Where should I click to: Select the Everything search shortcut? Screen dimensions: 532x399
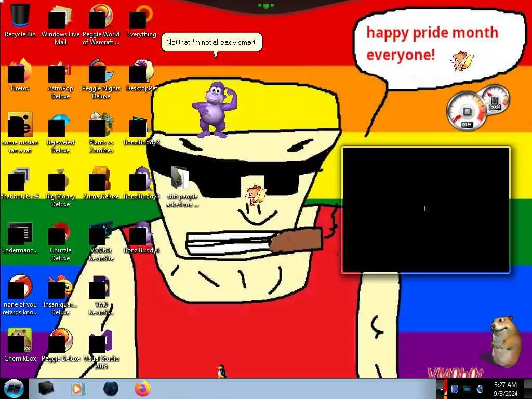pos(141,20)
